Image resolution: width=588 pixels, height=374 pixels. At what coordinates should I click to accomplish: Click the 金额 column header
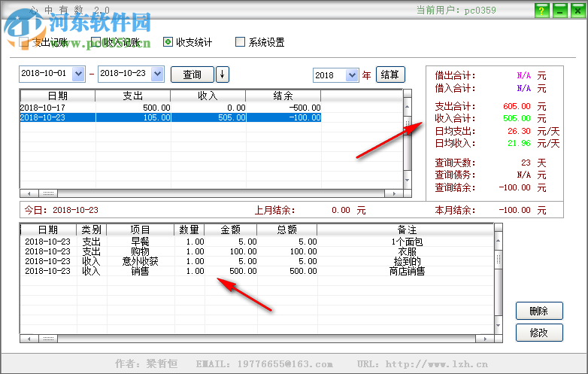point(231,230)
